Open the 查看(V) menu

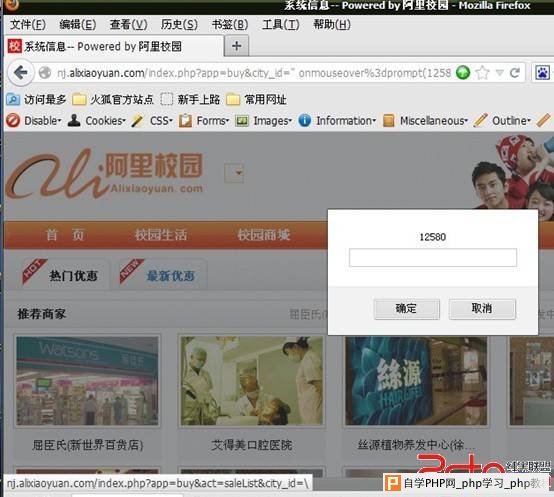[x=129, y=24]
